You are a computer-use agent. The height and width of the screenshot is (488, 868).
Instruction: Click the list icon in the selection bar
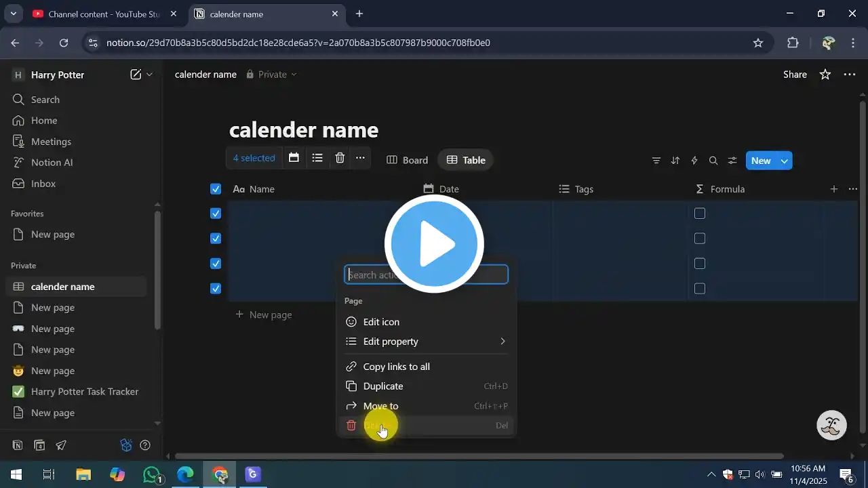(x=317, y=158)
